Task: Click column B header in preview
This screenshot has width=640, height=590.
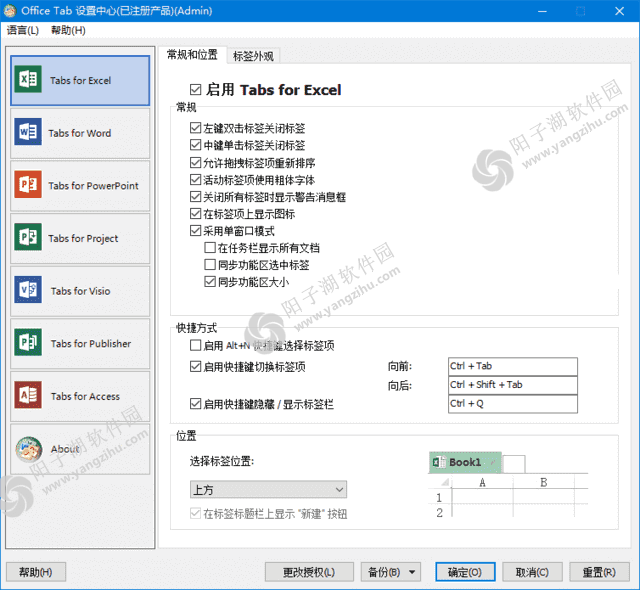Action: tap(544, 482)
